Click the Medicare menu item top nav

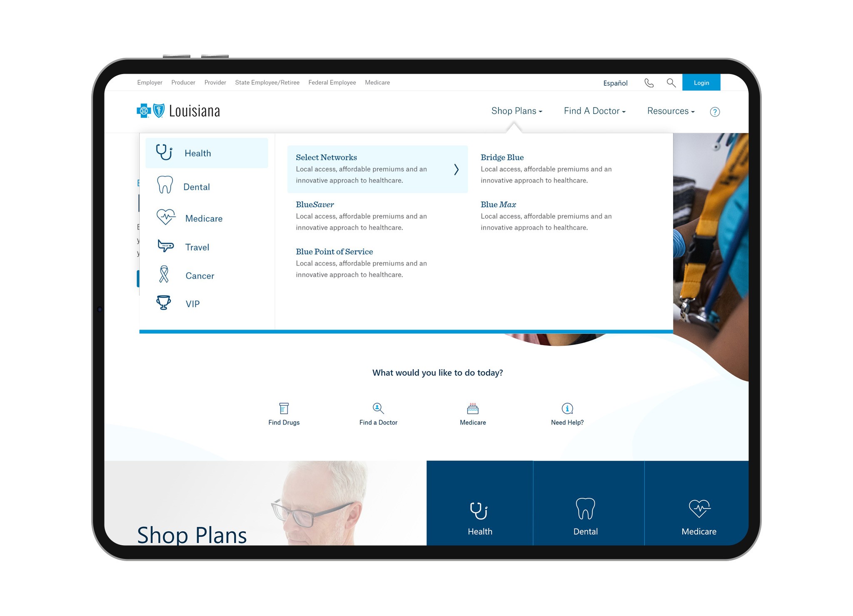376,82
